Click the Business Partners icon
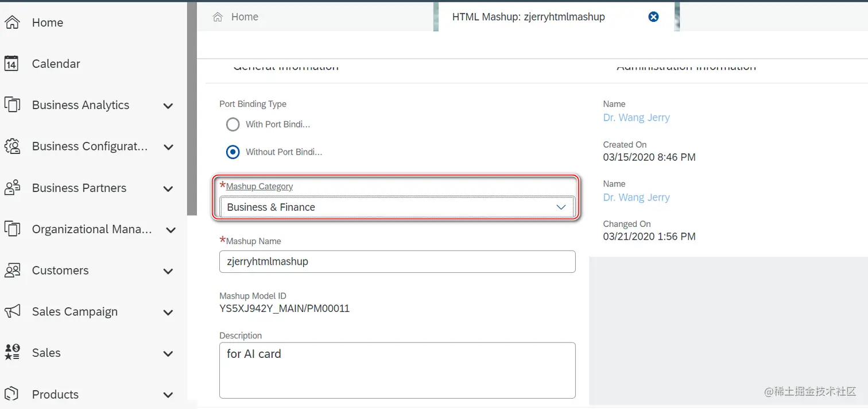868x409 pixels. coord(12,188)
